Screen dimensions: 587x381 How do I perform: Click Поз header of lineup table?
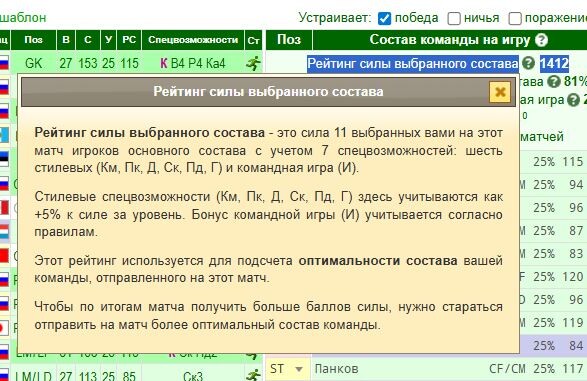pyautogui.click(x=289, y=40)
